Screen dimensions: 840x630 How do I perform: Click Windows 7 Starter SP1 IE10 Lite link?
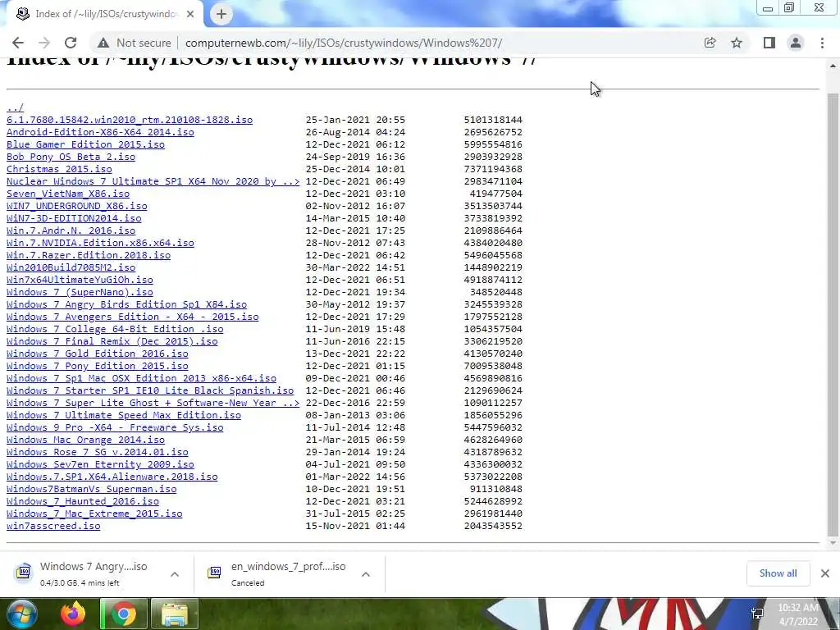pos(150,391)
